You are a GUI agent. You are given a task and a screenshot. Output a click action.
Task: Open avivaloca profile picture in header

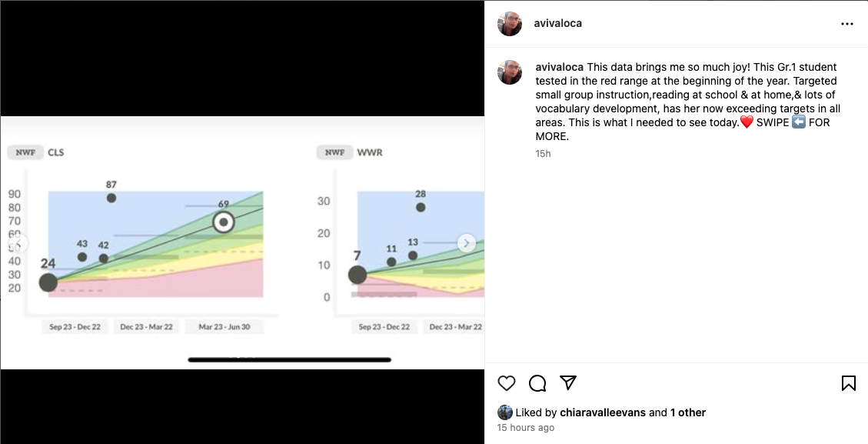509,24
